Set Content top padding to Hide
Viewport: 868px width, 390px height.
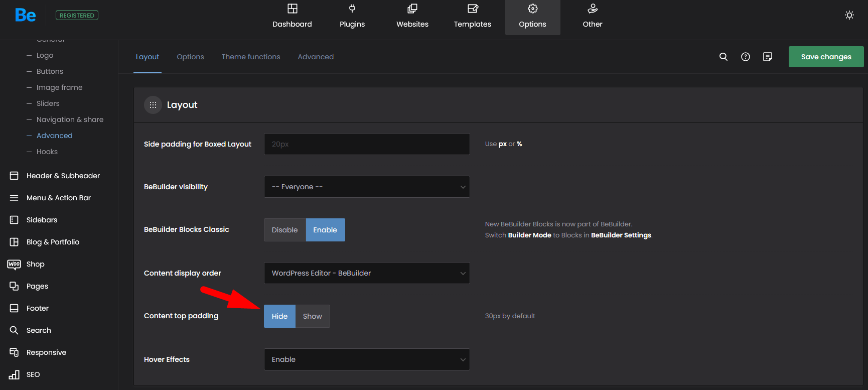[279, 316]
